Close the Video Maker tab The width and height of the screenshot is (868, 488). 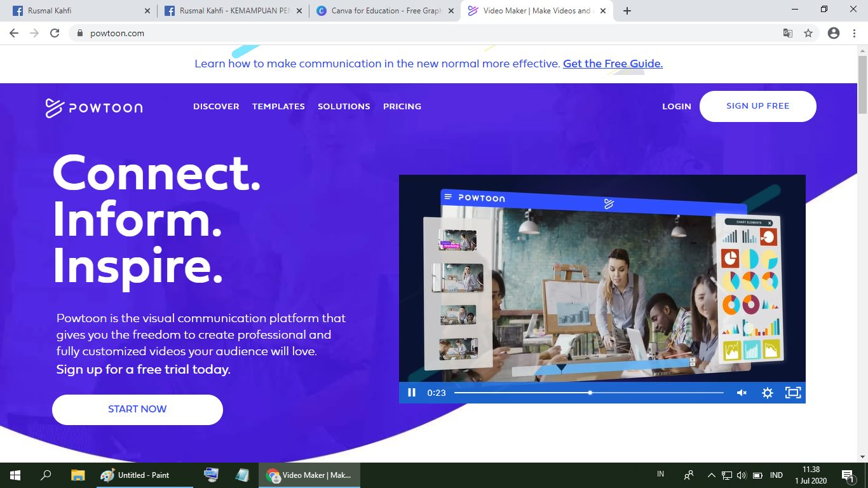click(x=603, y=11)
